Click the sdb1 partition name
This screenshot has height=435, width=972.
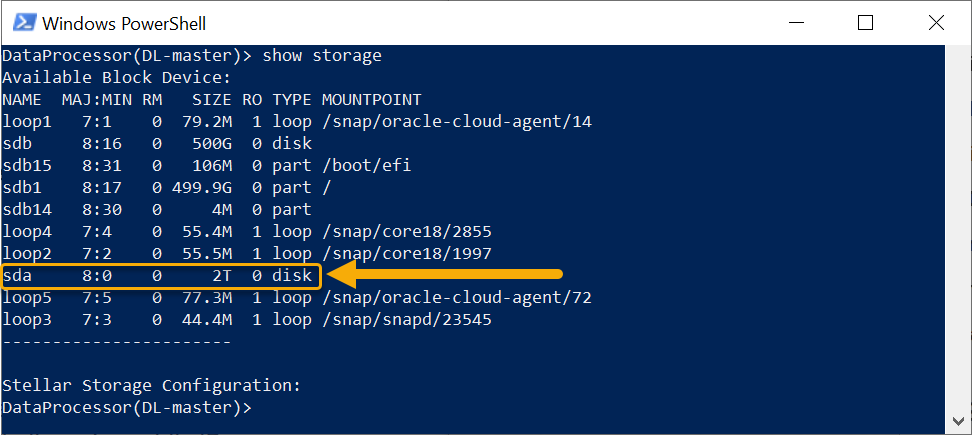click(22, 188)
